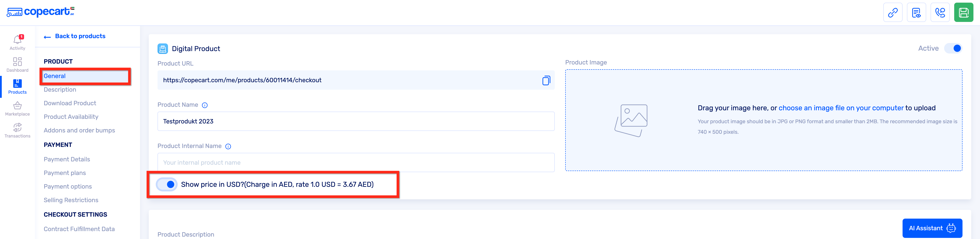Toggle the Active product switch

(x=954, y=48)
